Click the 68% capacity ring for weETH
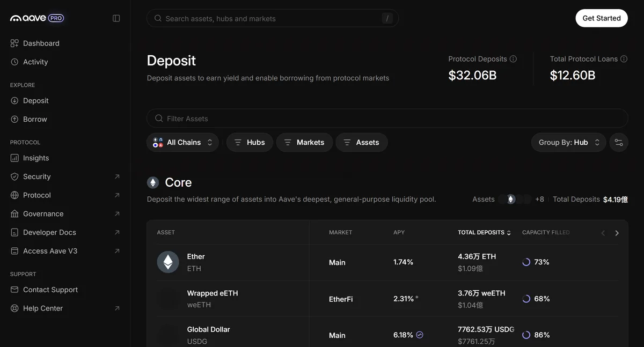Screen dimensions: 644x347 click(x=526, y=299)
